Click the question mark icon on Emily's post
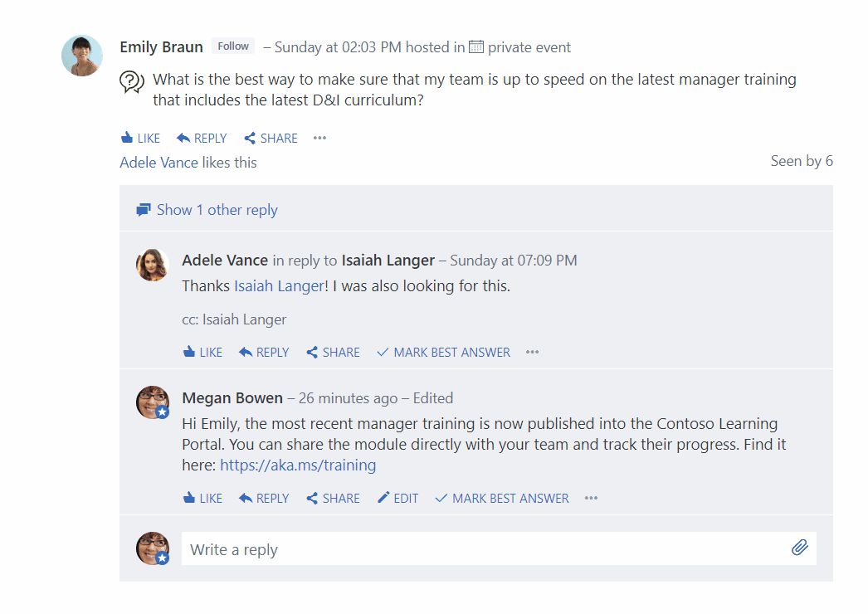The height and width of the screenshot is (614, 868). pos(131,83)
